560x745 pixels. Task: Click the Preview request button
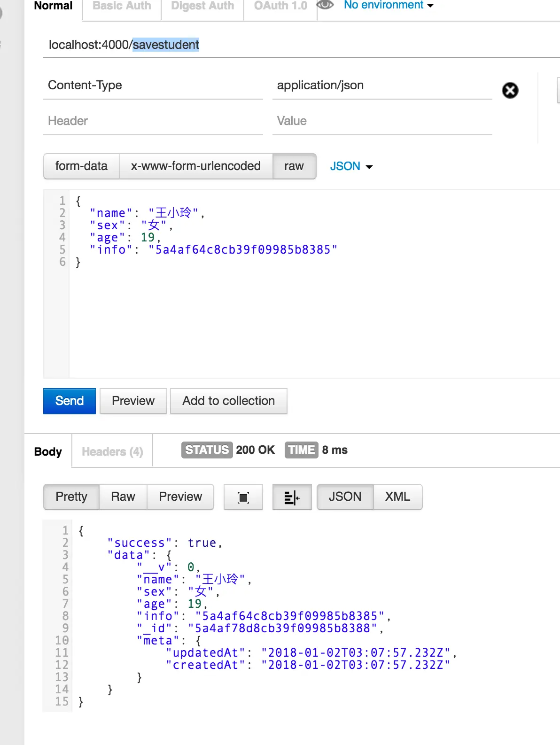coord(133,401)
